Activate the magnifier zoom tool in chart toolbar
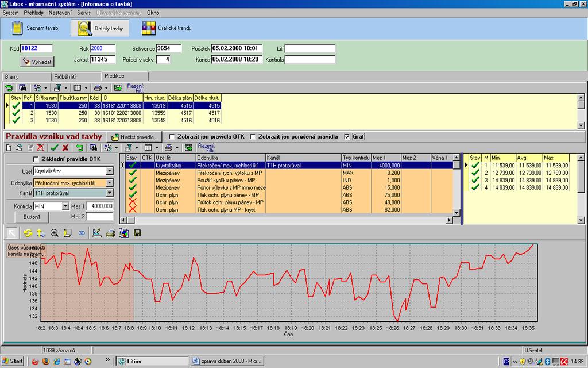588x368 pixels. (55, 233)
